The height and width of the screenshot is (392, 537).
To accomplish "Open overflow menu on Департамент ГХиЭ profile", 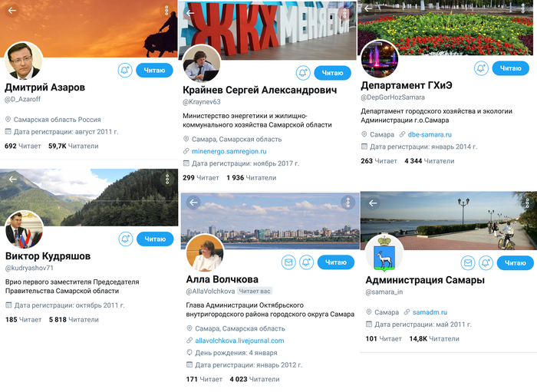I will (x=523, y=8).
